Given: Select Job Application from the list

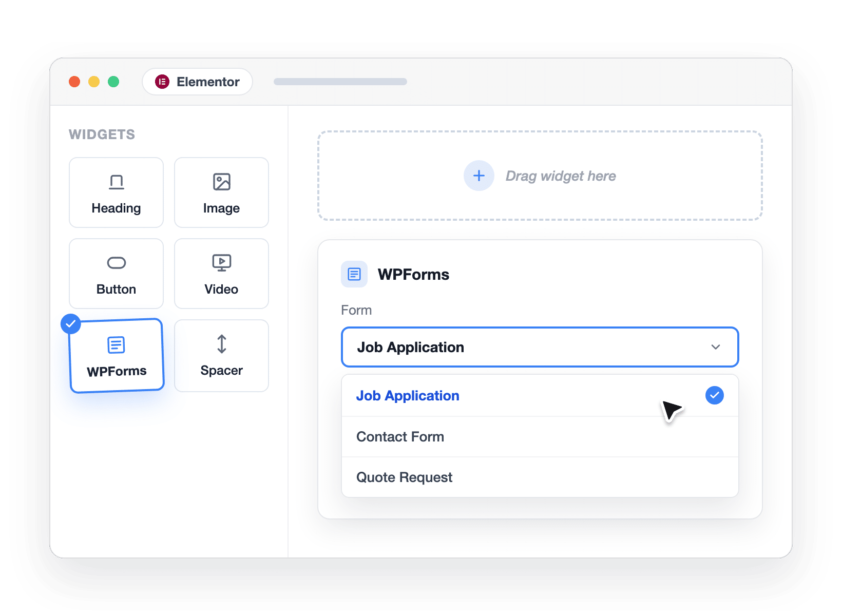Looking at the screenshot, I should [540, 395].
